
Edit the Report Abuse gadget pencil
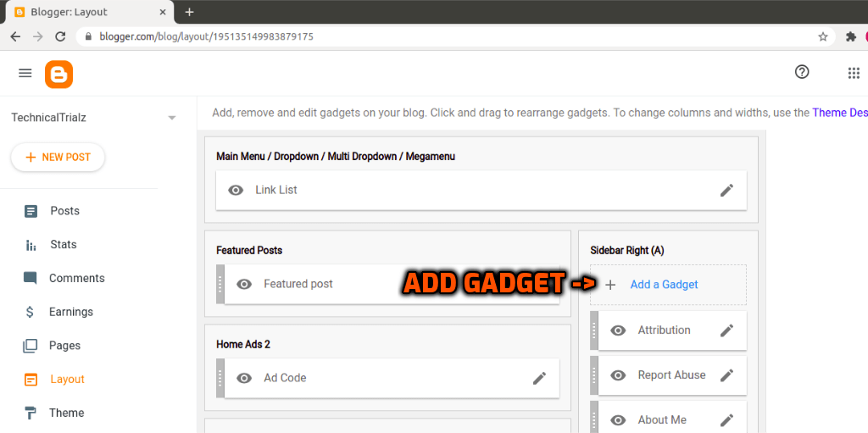click(x=726, y=375)
